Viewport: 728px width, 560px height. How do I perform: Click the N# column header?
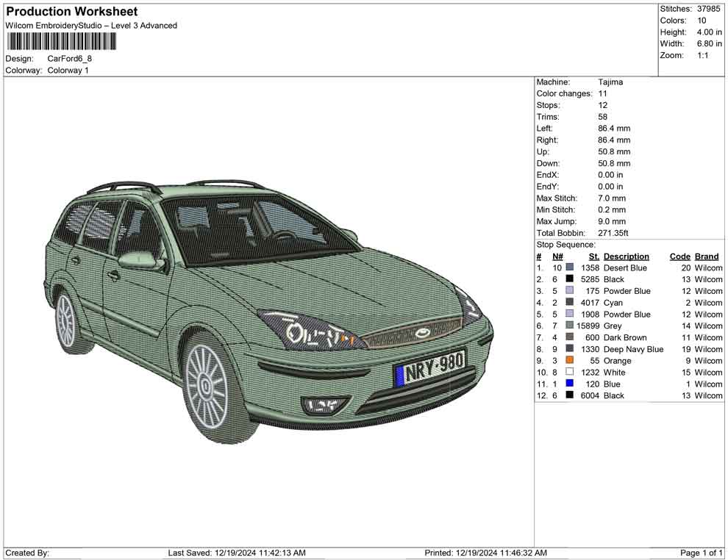(x=557, y=256)
